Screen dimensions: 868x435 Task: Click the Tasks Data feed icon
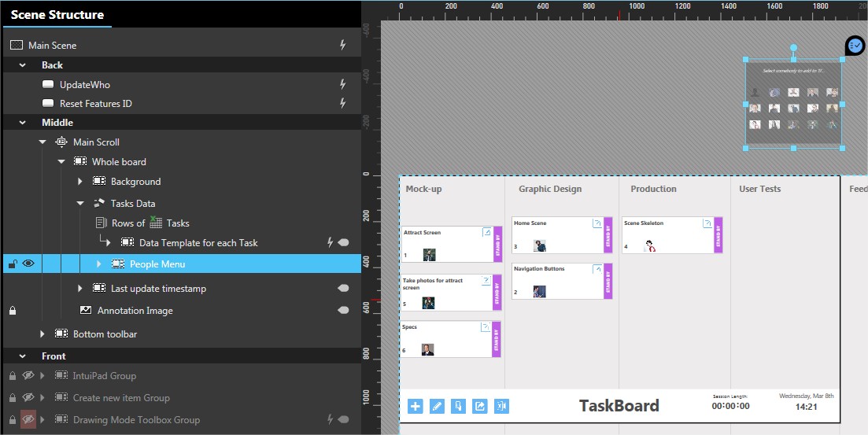point(99,203)
